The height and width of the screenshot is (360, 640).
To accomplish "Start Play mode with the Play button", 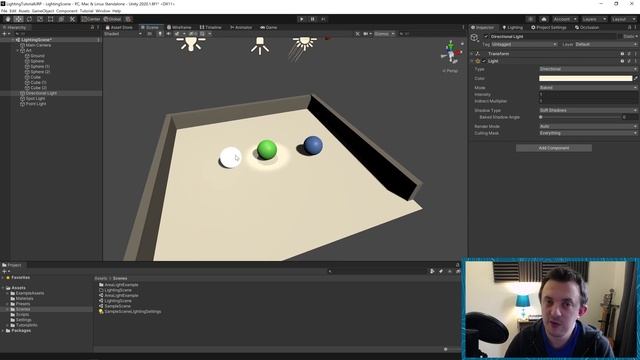I will 302,19.
